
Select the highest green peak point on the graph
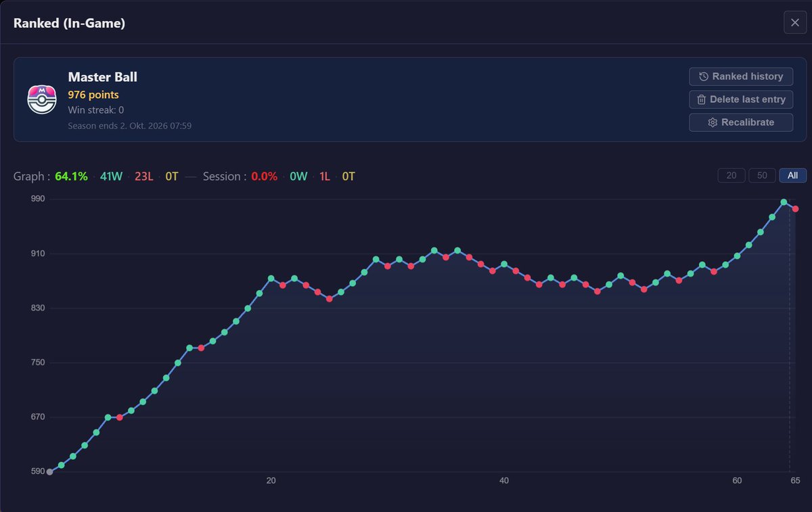tap(784, 202)
